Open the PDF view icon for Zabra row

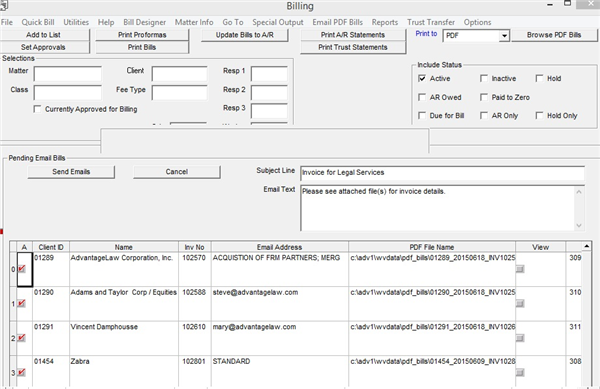pyautogui.click(x=520, y=373)
